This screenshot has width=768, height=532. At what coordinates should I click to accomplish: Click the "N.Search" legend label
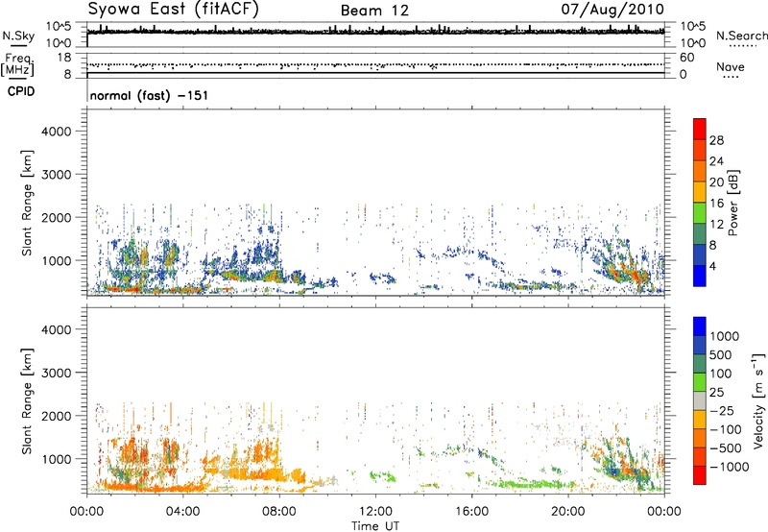click(x=741, y=36)
